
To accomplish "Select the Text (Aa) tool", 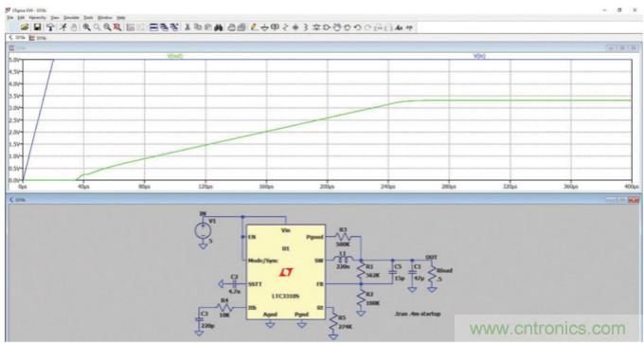I will tap(399, 27).
